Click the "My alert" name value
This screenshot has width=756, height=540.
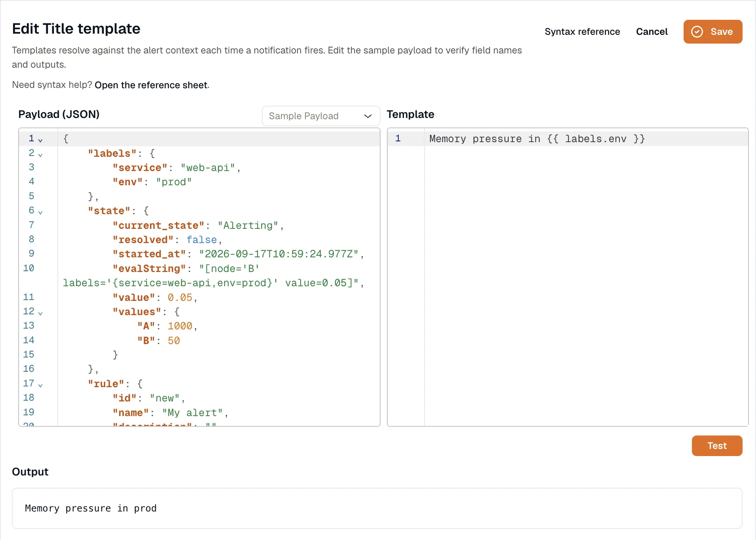[192, 413]
